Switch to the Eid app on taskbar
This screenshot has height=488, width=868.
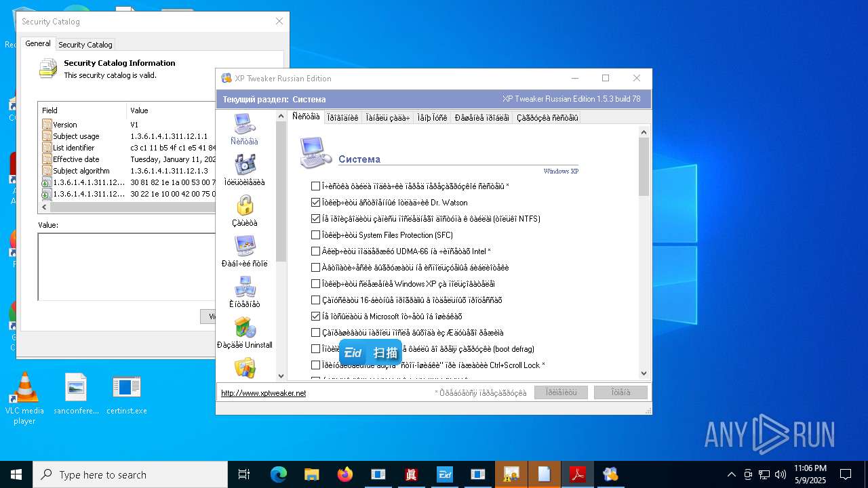(444, 474)
